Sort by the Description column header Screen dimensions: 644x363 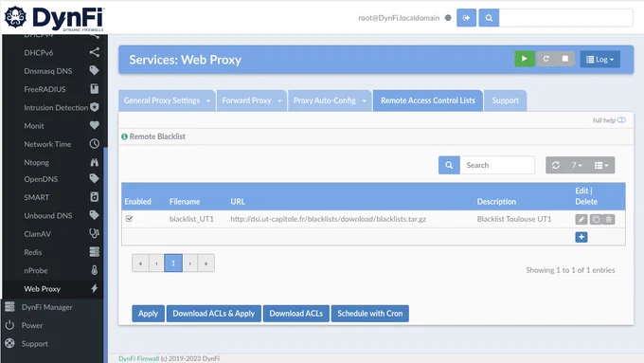click(x=496, y=202)
